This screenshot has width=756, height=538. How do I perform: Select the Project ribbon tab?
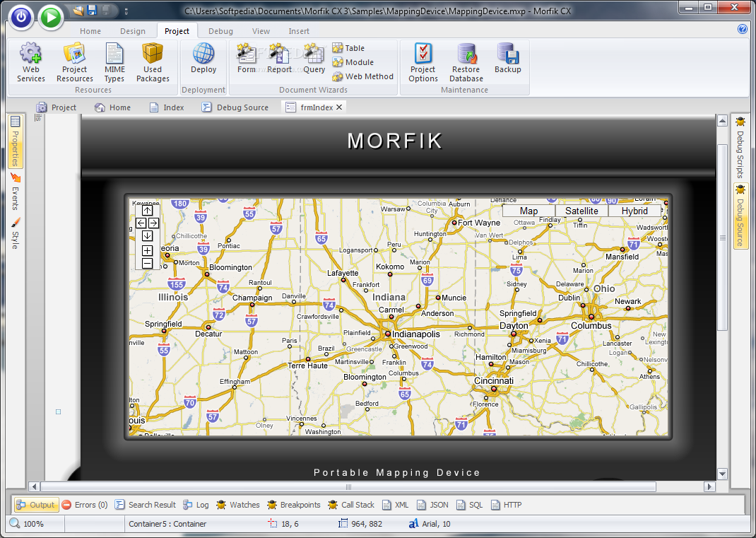pyautogui.click(x=177, y=31)
